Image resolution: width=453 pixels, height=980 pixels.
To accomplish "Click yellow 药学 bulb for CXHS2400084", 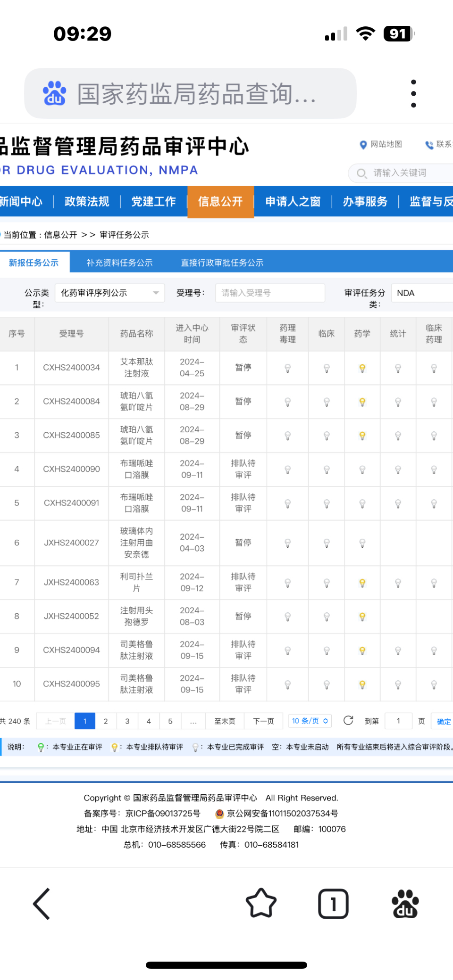I will pos(362,402).
